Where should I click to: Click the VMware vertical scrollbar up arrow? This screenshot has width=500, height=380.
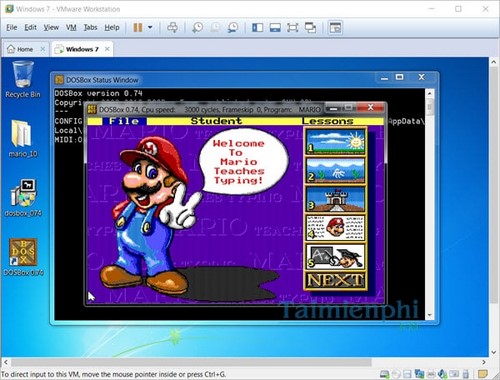tap(494, 62)
